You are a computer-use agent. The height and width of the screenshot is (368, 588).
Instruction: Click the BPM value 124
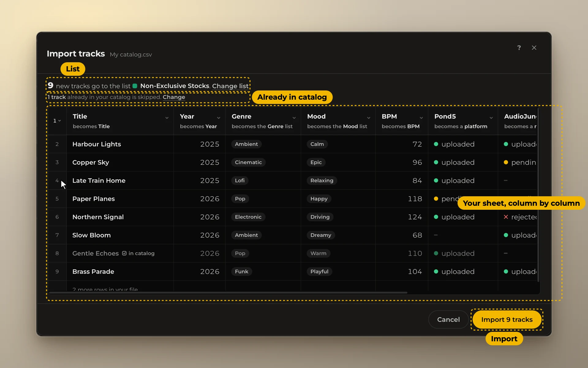point(415,217)
